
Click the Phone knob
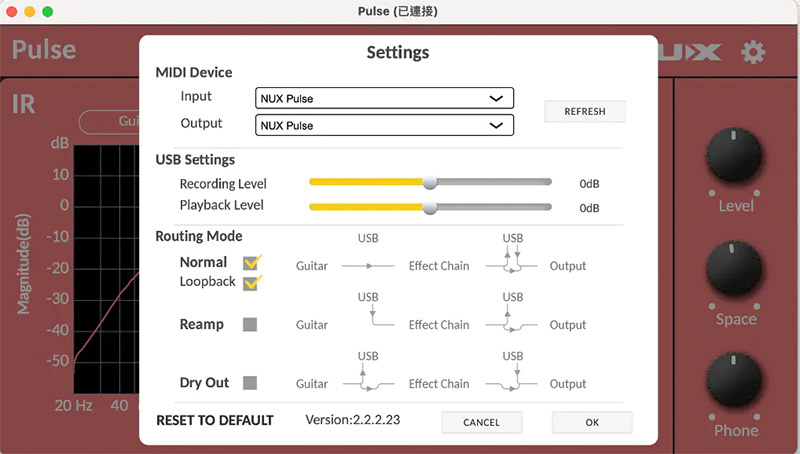point(735,384)
